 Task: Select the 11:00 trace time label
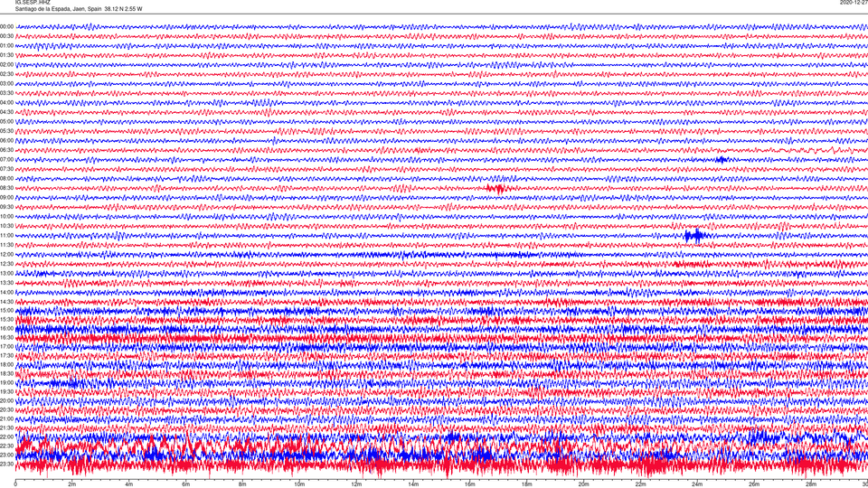[x=6, y=235]
